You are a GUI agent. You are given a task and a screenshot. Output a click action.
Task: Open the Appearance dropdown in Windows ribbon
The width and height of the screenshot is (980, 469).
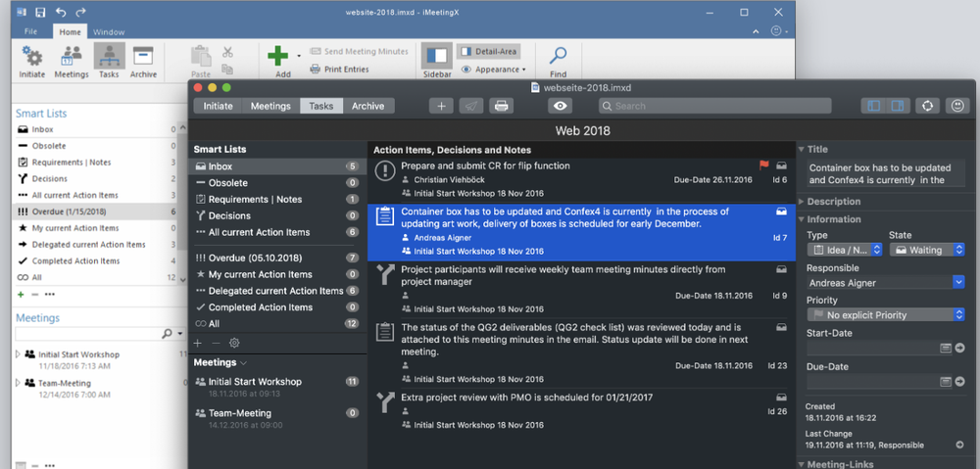point(494,70)
